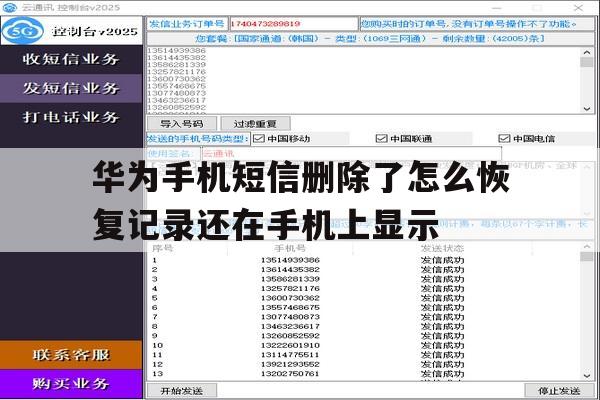Click the 导入号码 button
Image resolution: width=600 pixels, height=400 pixels.
tap(182, 124)
